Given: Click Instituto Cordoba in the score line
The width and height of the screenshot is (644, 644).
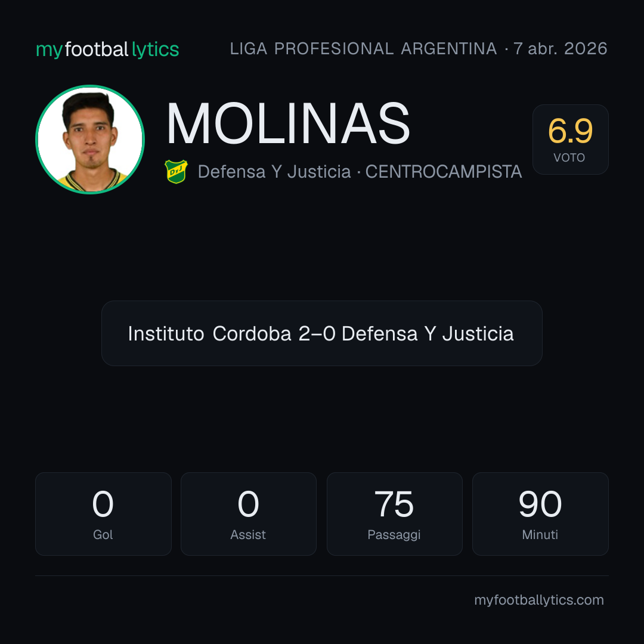Looking at the screenshot, I should [x=209, y=333].
